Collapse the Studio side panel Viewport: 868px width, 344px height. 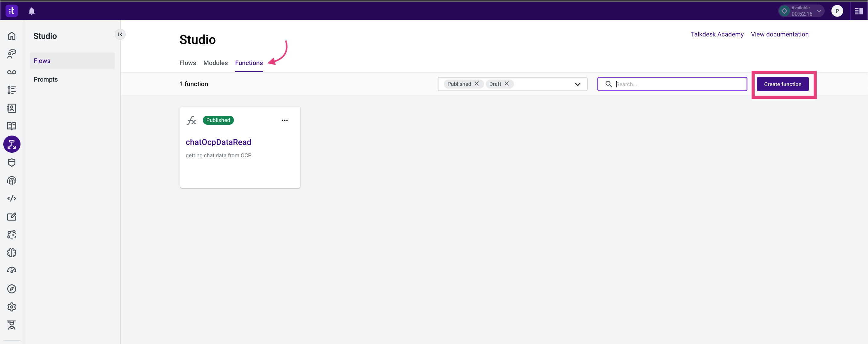click(x=120, y=34)
